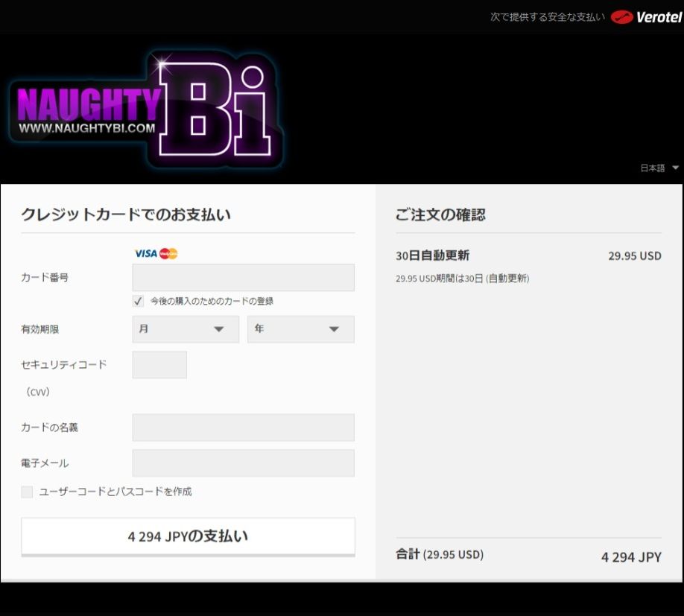Click the MasterCard icon
This screenshot has height=616, width=684.
[x=169, y=253]
